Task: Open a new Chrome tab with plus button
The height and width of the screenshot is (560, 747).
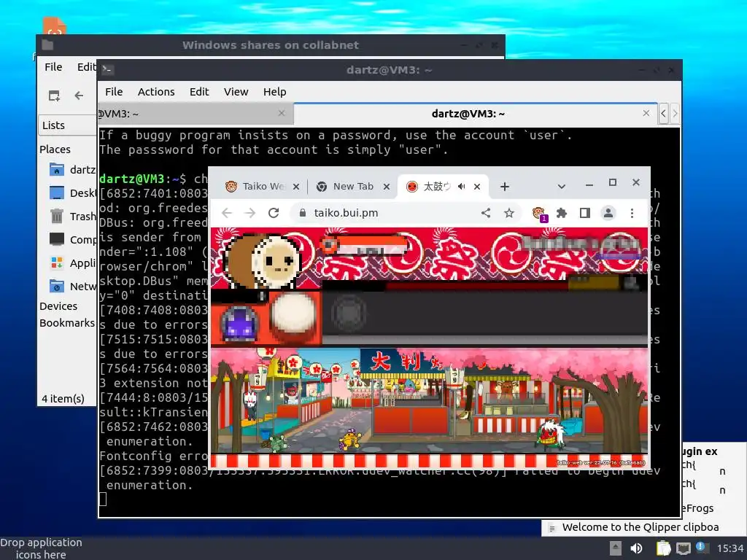Action: click(x=505, y=186)
